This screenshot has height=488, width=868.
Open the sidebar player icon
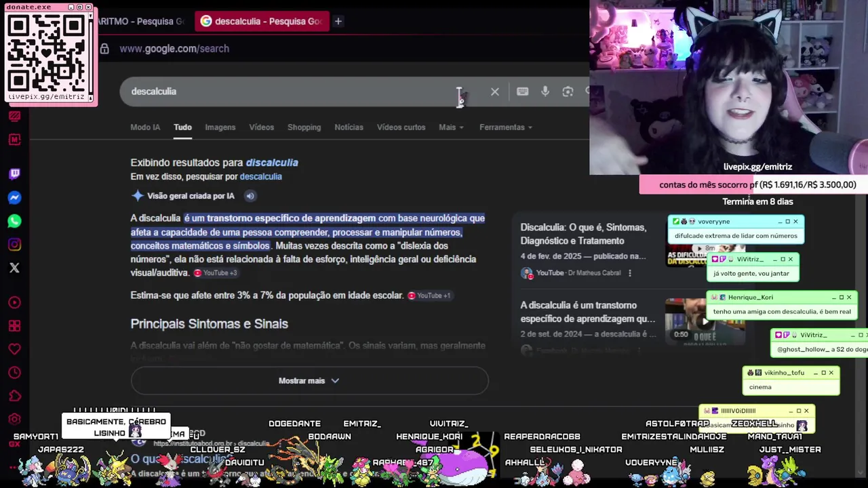coord(14,302)
